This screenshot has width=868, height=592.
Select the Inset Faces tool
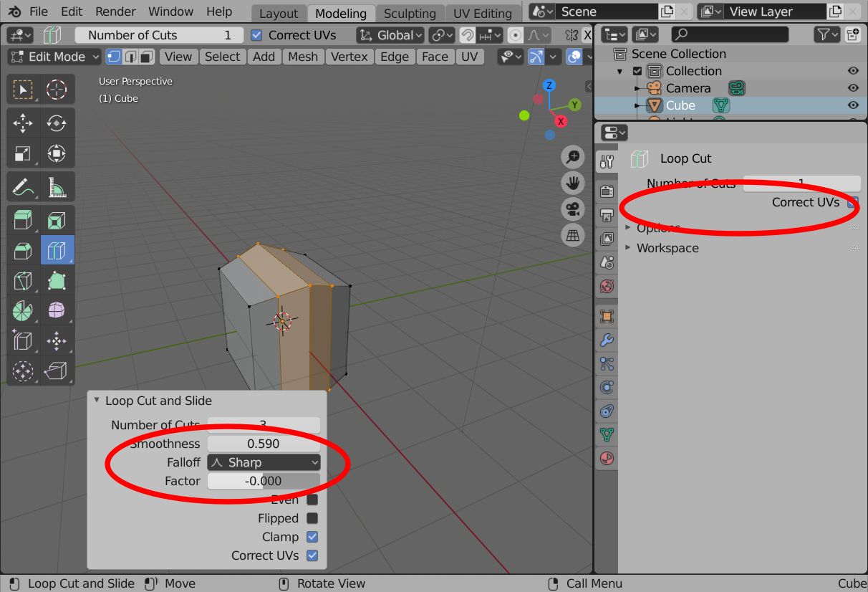click(57, 220)
